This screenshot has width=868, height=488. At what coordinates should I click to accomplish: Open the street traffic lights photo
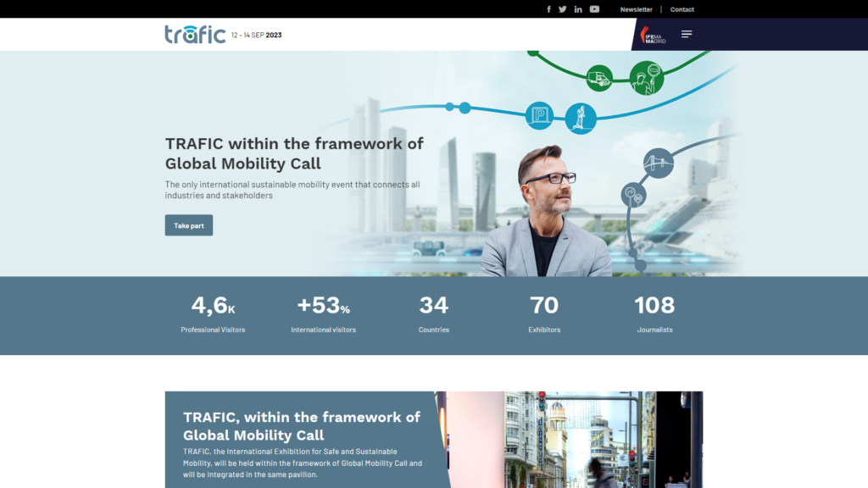(x=569, y=440)
